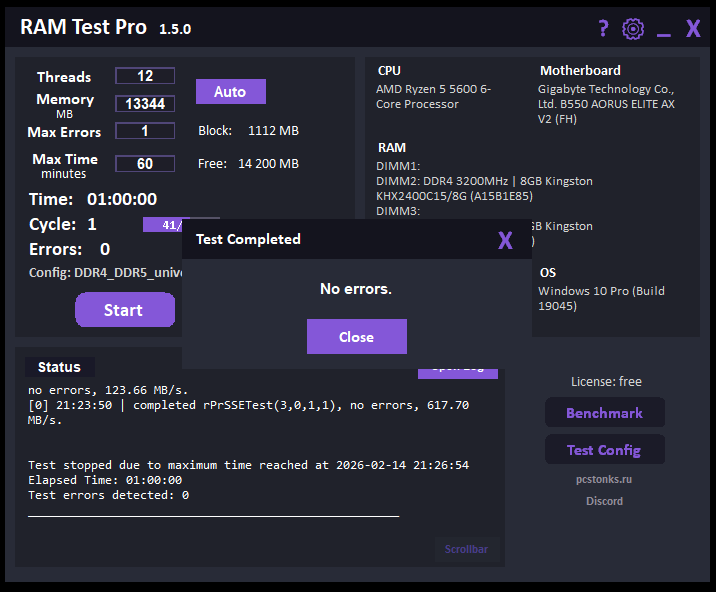
Task: Open the Discord link
Action: 604,501
